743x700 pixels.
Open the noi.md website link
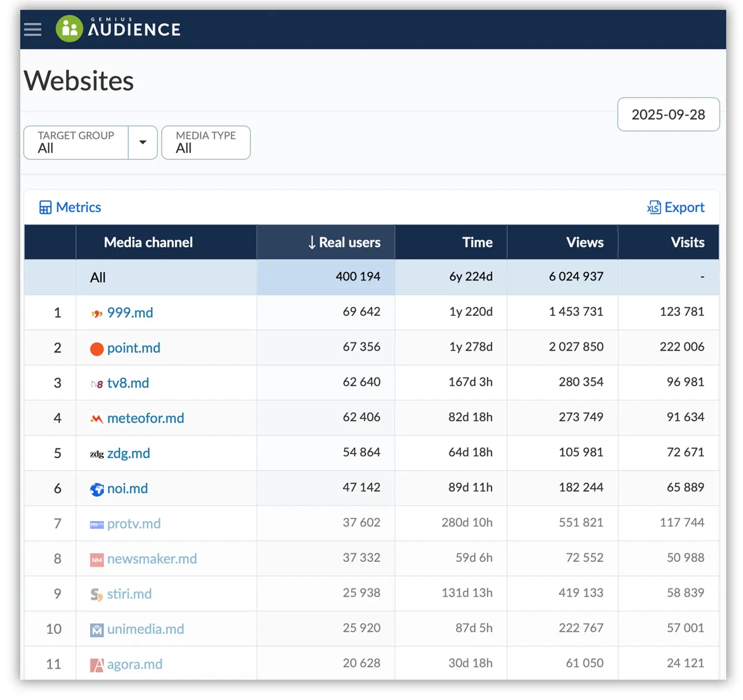pos(128,489)
